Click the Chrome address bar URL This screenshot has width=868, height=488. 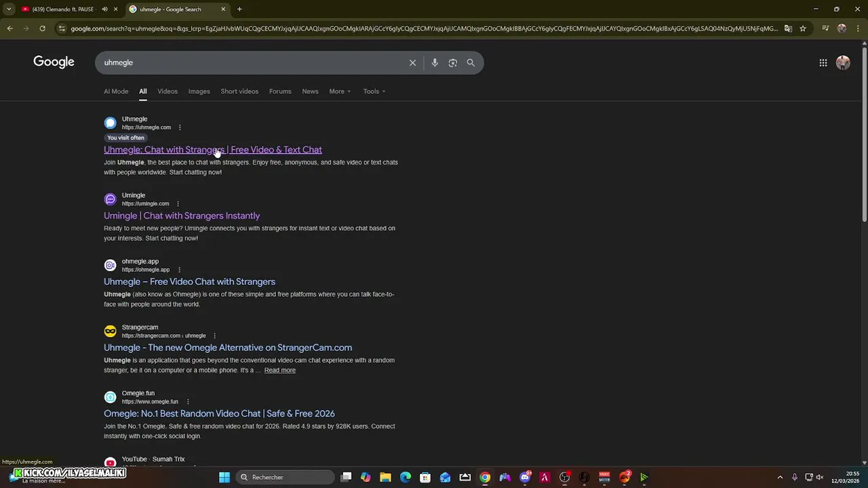coord(424,28)
